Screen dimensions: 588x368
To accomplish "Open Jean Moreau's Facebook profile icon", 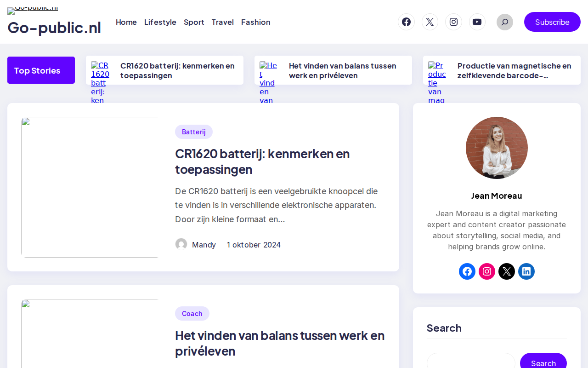I will (x=467, y=271).
